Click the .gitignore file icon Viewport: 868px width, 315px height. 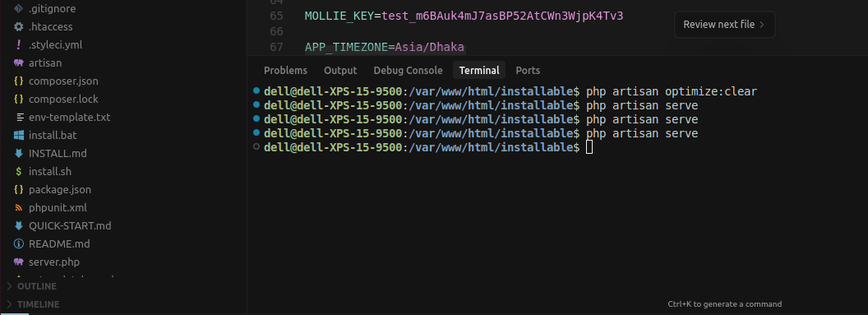[18, 9]
